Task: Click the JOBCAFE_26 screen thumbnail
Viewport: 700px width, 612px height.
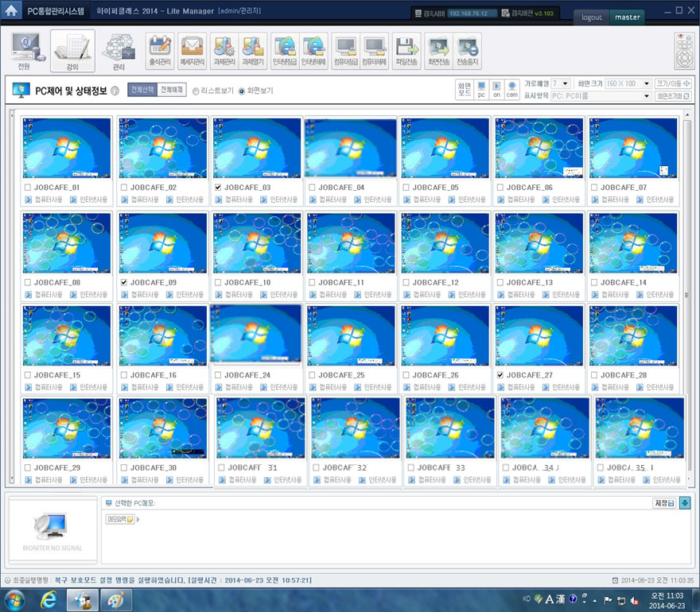Action: [x=445, y=335]
